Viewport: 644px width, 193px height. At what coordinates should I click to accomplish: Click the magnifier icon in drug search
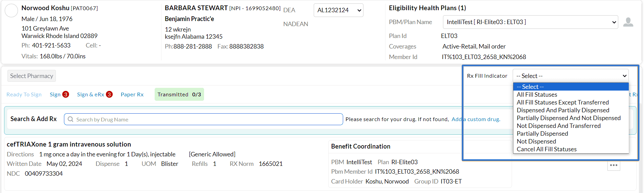click(70, 119)
